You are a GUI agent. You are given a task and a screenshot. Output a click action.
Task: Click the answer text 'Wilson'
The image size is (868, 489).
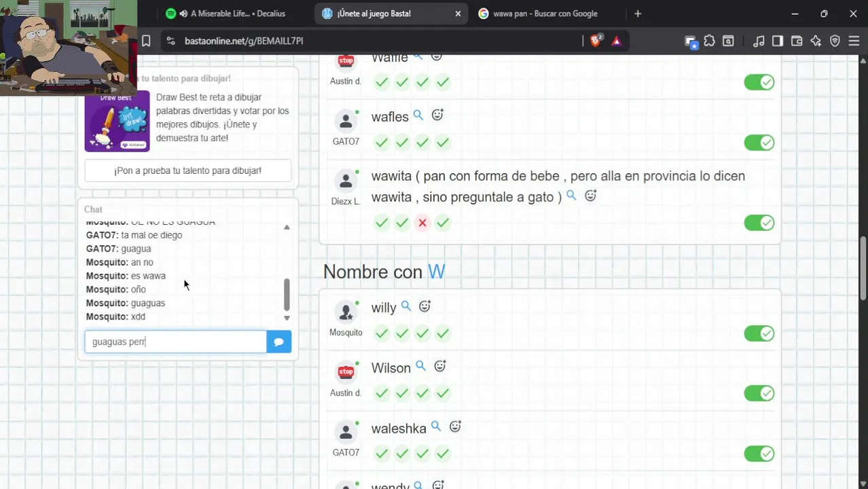pyautogui.click(x=391, y=368)
